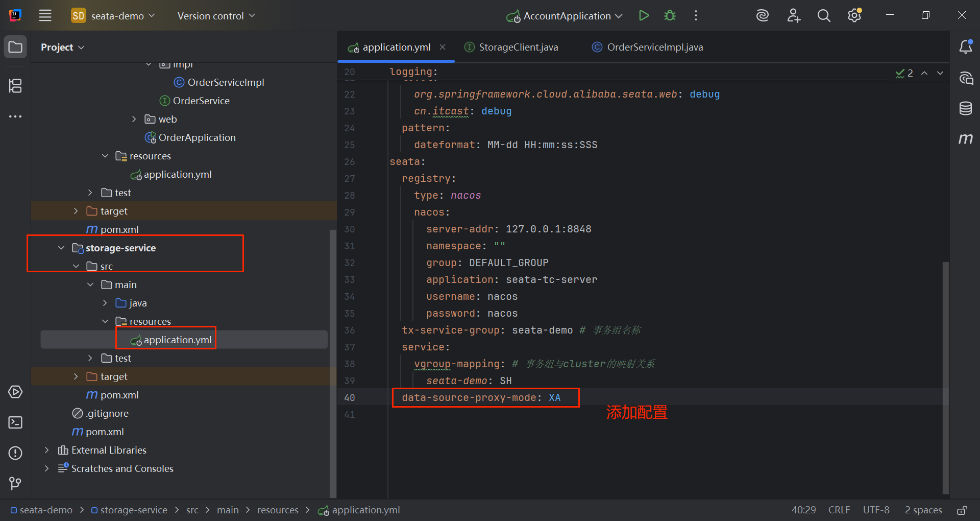980x521 pixels.
Task: Toggle the Project tool window folder icon
Action: [15, 48]
